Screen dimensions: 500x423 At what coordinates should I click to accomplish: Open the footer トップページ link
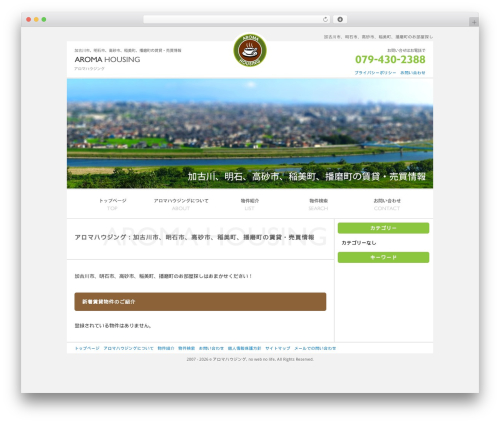coord(87,348)
